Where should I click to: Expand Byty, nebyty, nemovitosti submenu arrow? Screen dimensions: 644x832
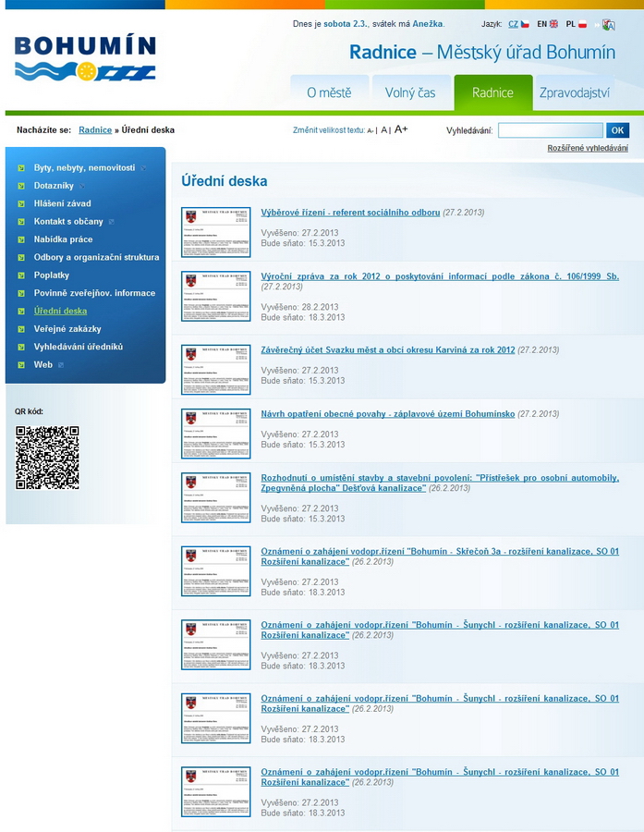(x=144, y=169)
